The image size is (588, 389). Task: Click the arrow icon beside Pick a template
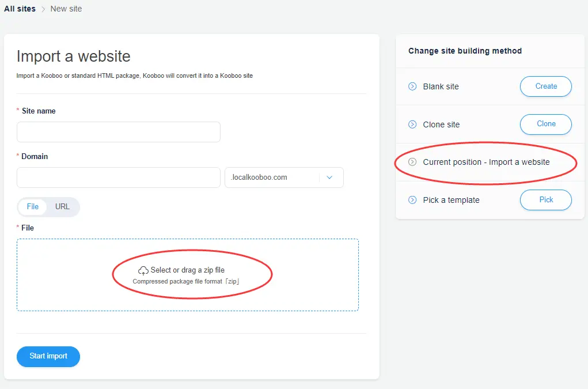tap(412, 200)
